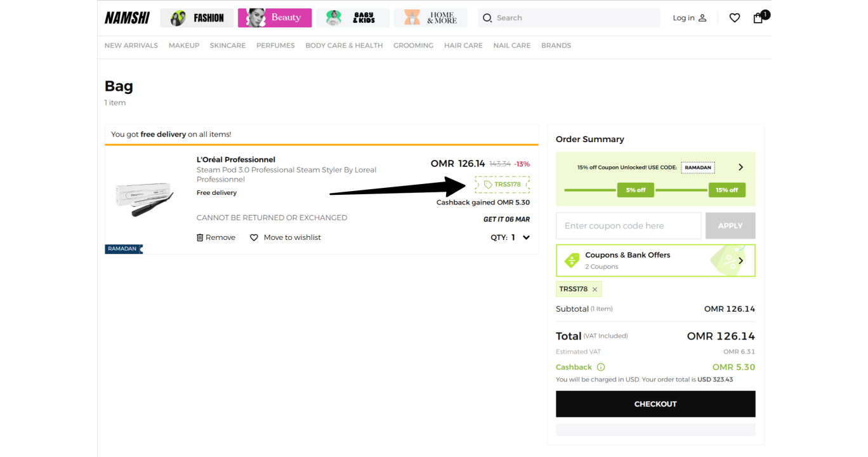Click the CANNOT BE RETURNED OR EXCHANGED notice
The image size is (868, 457).
click(272, 218)
